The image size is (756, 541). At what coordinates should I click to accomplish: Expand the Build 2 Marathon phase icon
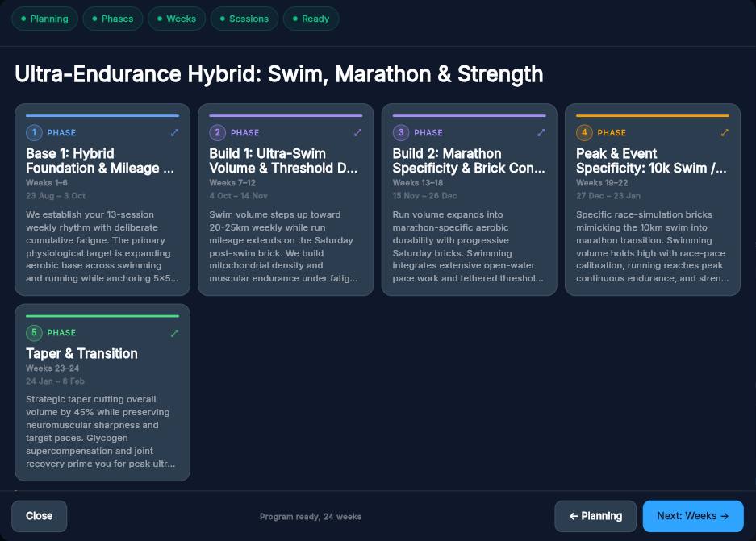point(541,132)
